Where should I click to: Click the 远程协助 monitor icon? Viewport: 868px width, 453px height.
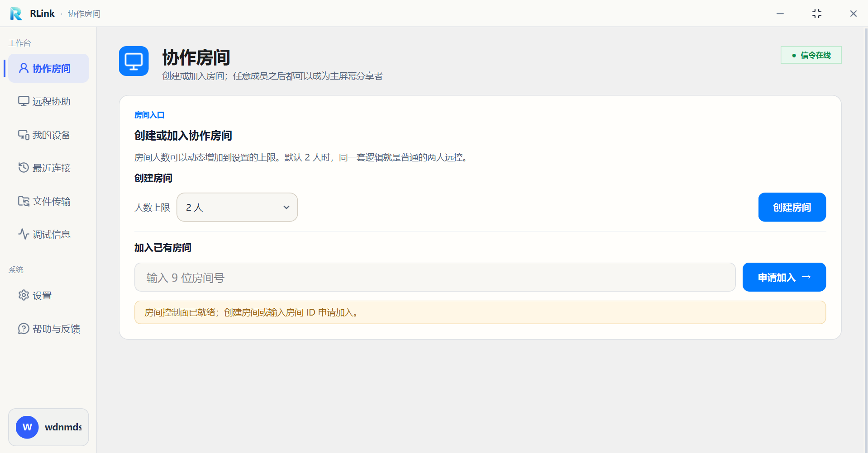pyautogui.click(x=24, y=101)
